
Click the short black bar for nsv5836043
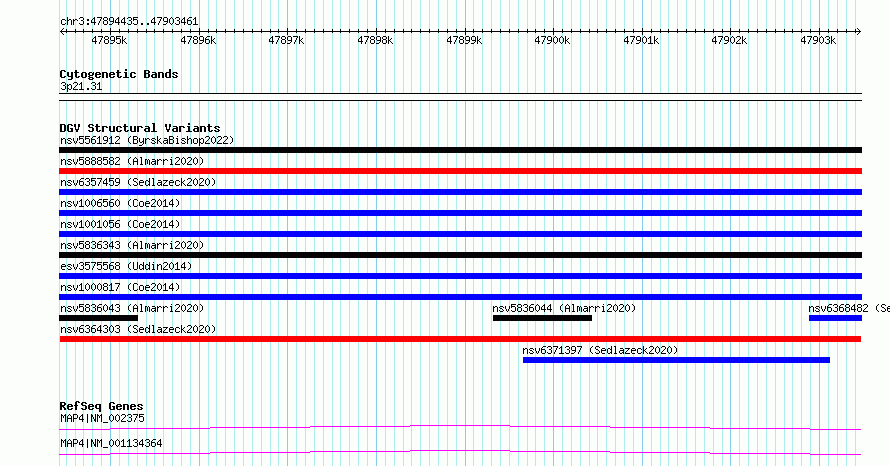coord(99,318)
